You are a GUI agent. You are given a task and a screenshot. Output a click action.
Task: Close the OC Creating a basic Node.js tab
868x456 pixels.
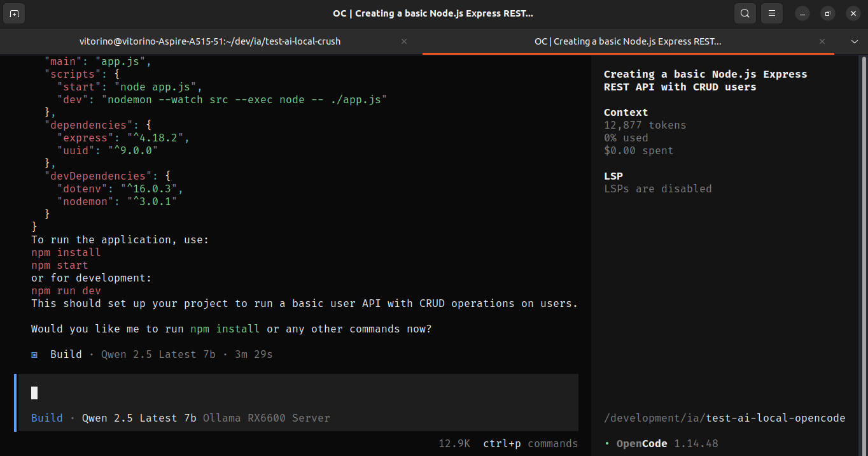(822, 41)
